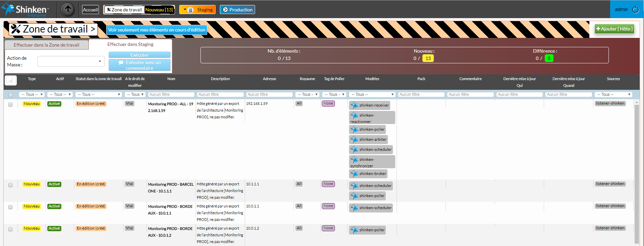Screen dimensions: 644x246
Task: Click the Staging database icon
Action: coord(190,10)
